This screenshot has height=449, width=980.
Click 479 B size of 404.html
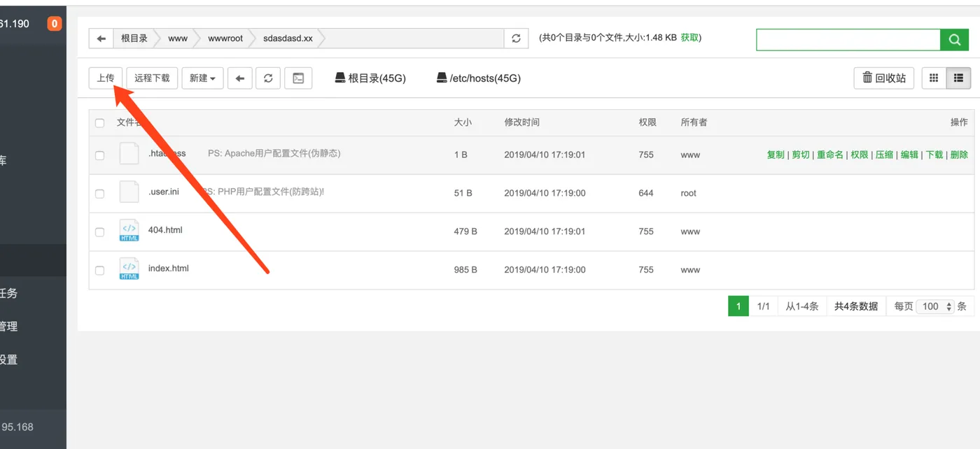click(x=465, y=231)
